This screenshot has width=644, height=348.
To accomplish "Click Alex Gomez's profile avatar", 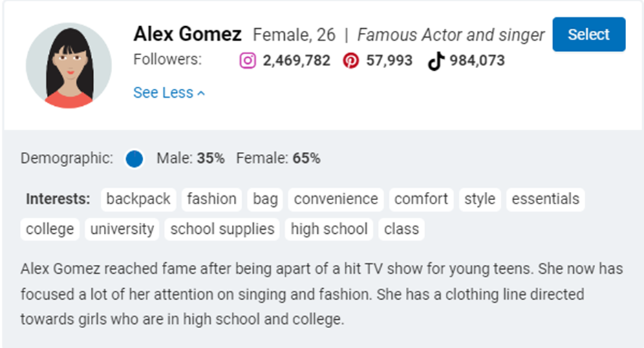I will click(x=69, y=65).
